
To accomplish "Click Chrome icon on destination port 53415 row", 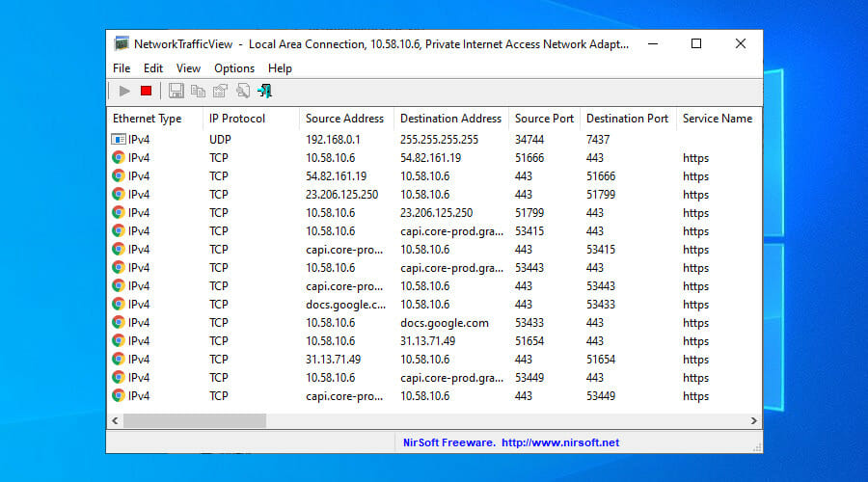I will coord(118,249).
